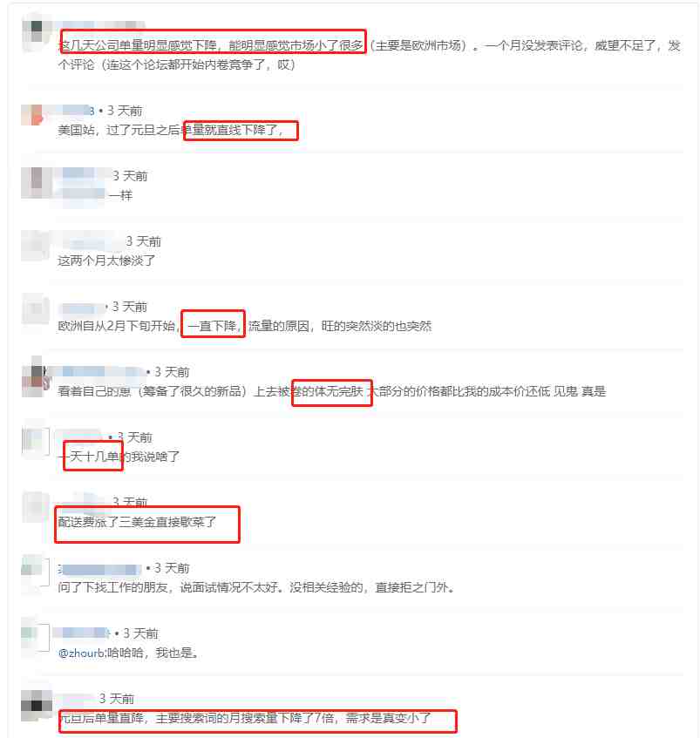Open avatar of commenter writing 欧洲自从2月下旬开始
700x738 pixels.
(36, 309)
